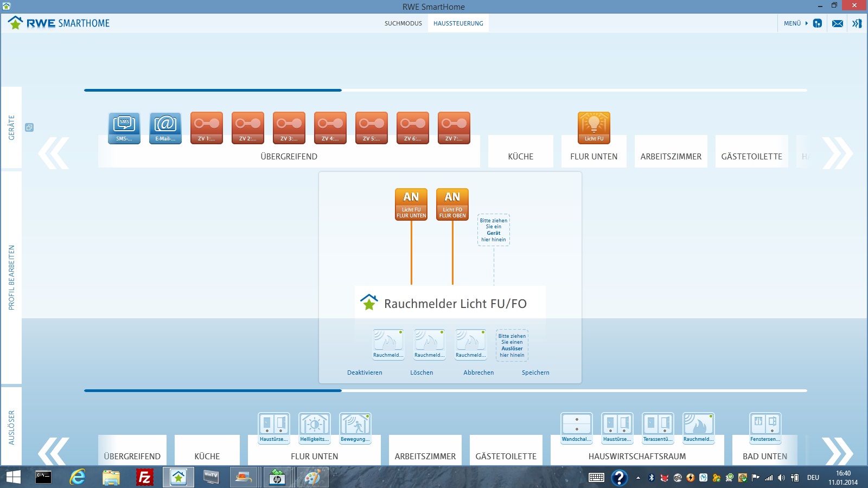Click the volume icon in system tray
The width and height of the screenshot is (868, 488).
click(x=781, y=478)
